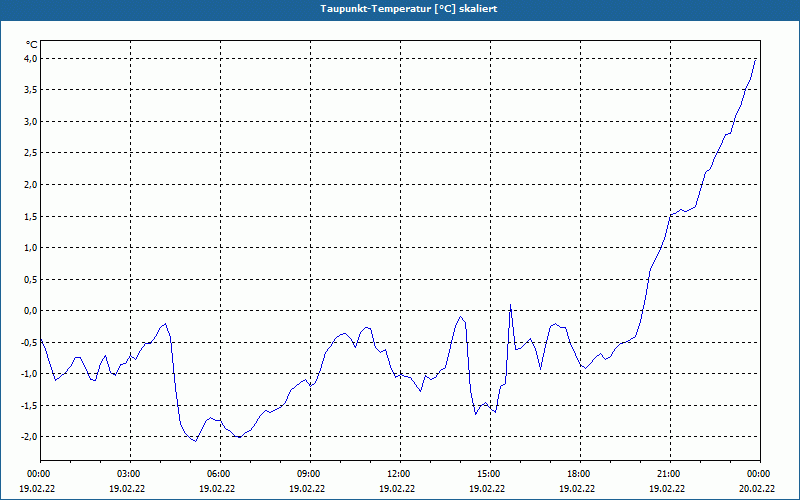This screenshot has width=800, height=500.
Task: Click the 18:00 time axis label
Action: coord(580,474)
